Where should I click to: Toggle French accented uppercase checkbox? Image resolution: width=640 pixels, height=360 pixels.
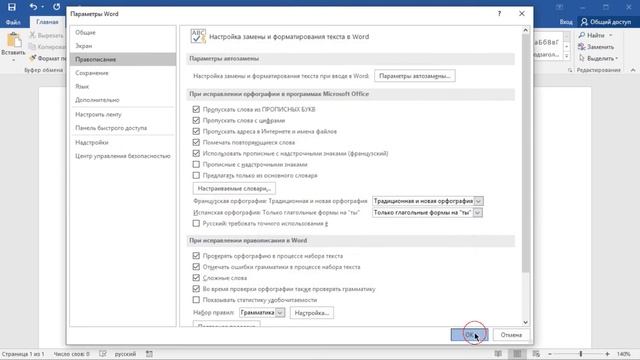click(x=196, y=153)
